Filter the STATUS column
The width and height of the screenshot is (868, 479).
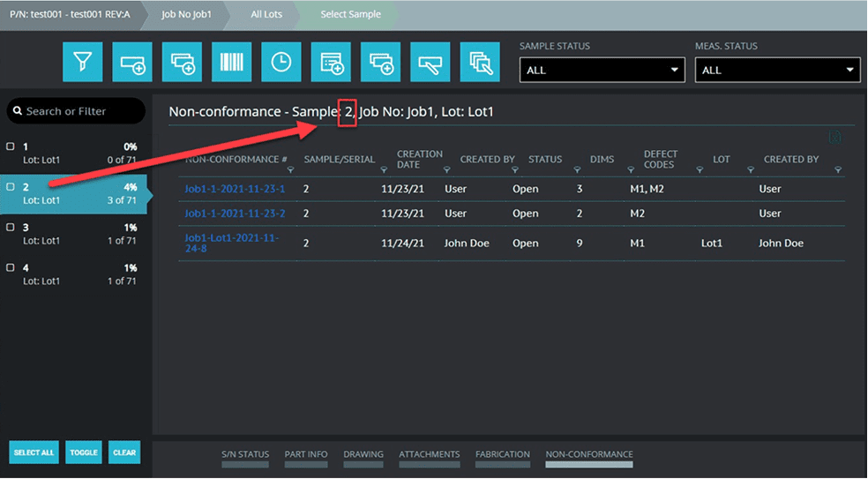coord(577,170)
